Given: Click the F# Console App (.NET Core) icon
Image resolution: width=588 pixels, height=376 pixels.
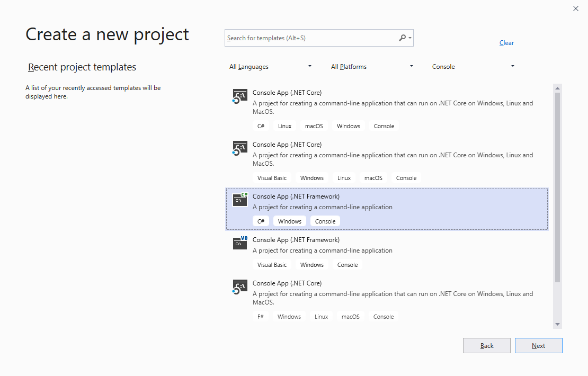Looking at the screenshot, I should (x=239, y=286).
